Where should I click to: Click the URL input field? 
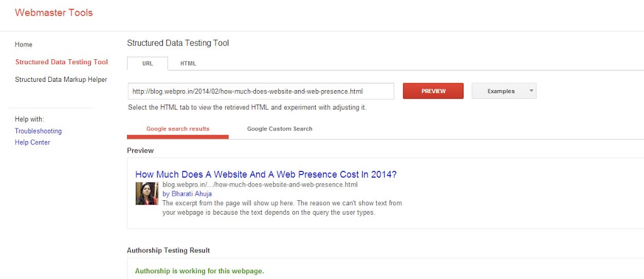click(x=260, y=91)
